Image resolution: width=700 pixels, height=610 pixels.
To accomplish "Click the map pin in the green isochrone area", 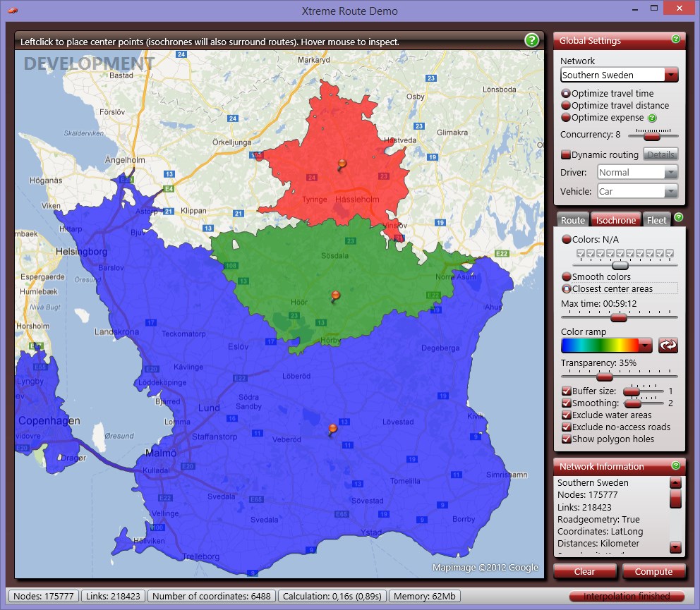I will tap(335, 295).
